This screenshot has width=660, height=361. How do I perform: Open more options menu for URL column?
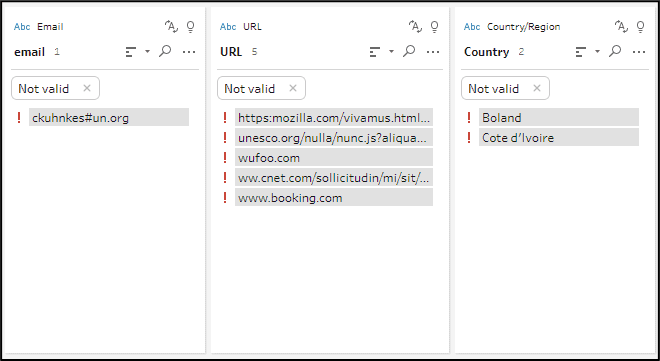click(x=433, y=52)
